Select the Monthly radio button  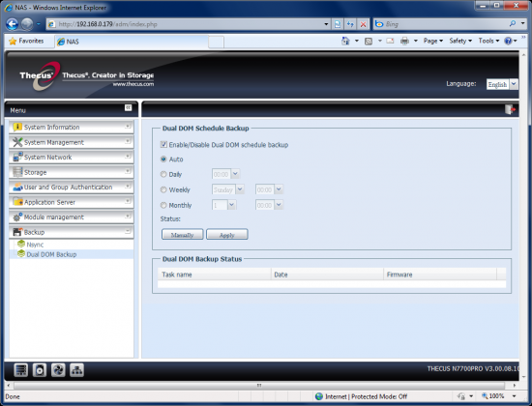click(163, 205)
